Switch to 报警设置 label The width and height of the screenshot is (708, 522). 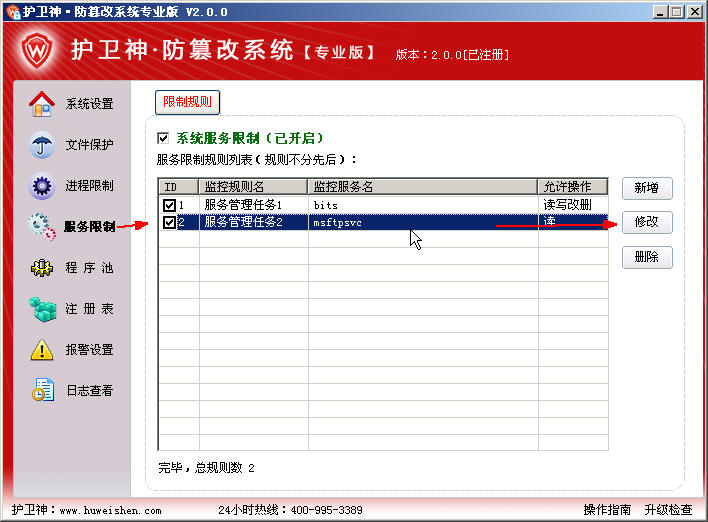coord(89,350)
